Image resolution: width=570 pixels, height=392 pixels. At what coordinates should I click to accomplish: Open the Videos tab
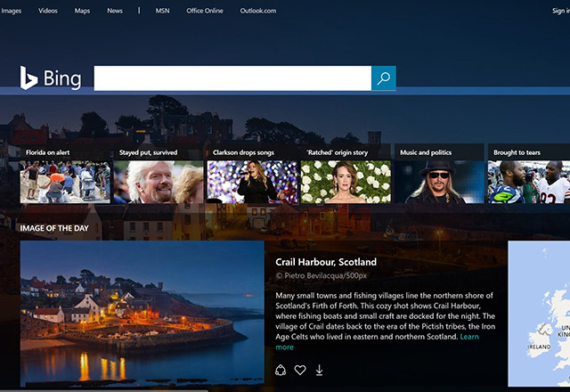(48, 11)
